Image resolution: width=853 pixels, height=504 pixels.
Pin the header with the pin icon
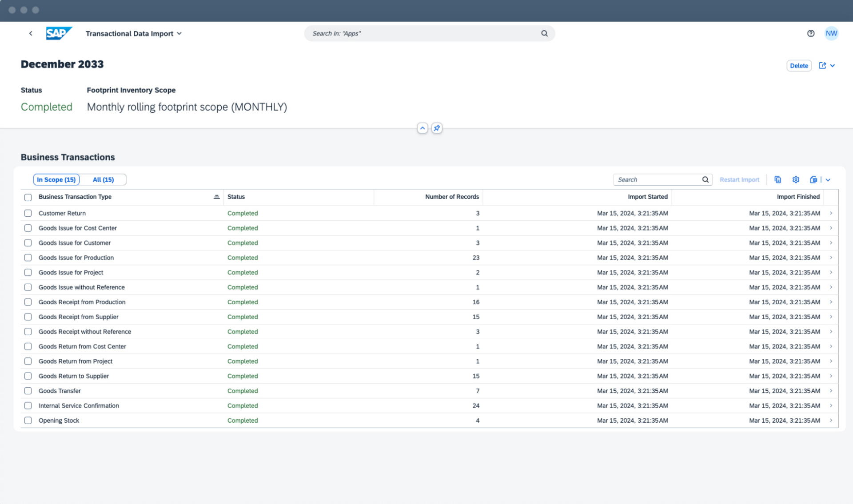pyautogui.click(x=437, y=128)
